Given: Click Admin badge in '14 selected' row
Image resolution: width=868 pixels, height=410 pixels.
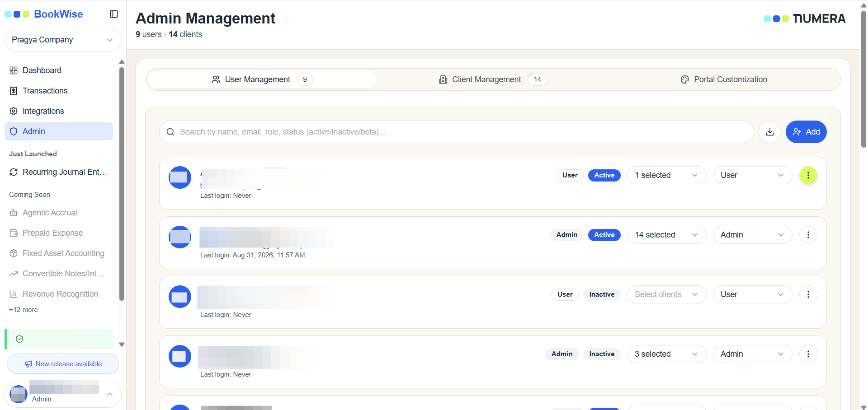Looking at the screenshot, I should [x=567, y=235].
